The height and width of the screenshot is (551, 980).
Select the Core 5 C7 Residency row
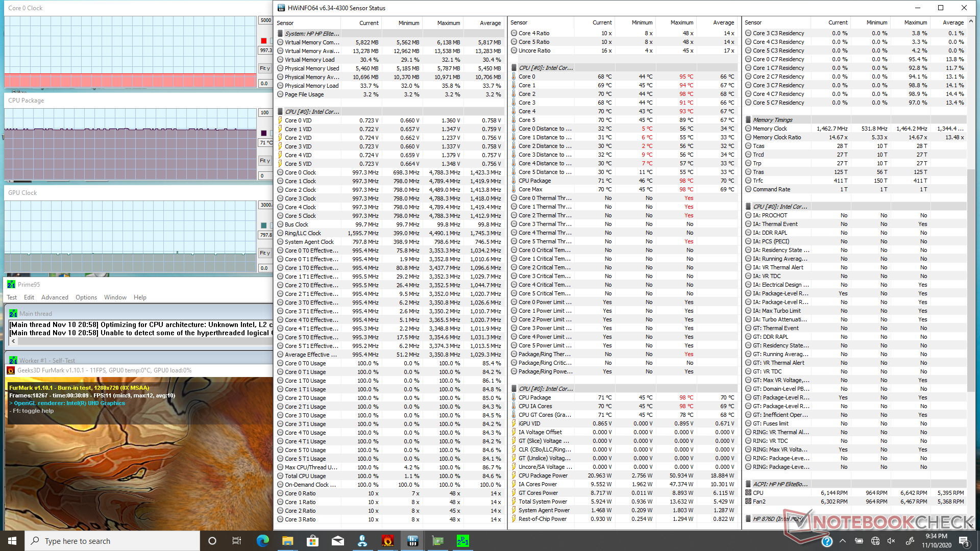coord(855,103)
